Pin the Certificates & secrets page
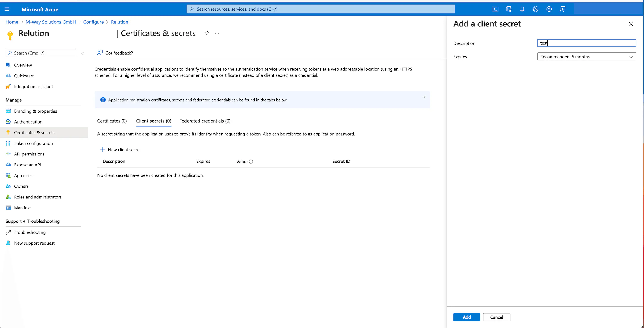The width and height of the screenshot is (644, 328). [206, 33]
